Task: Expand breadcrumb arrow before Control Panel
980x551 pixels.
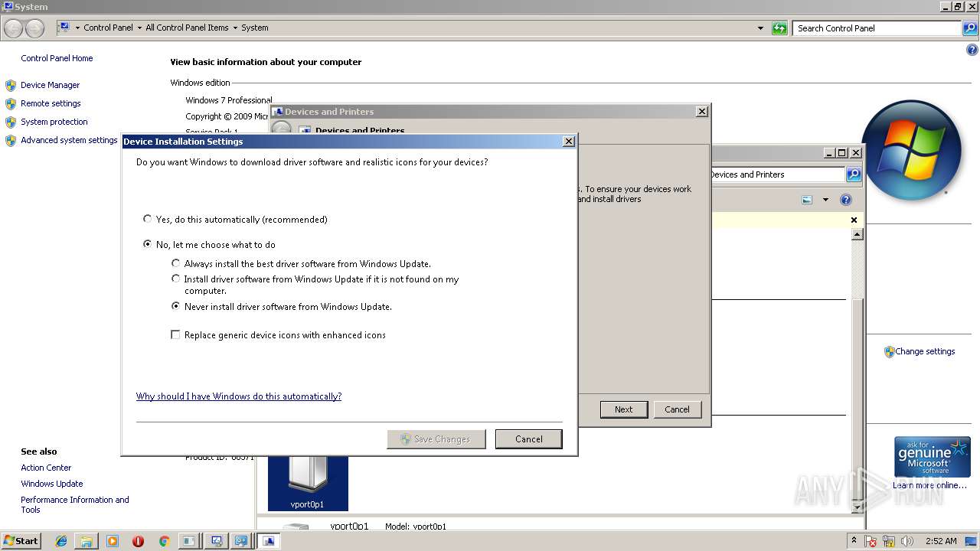Action: [77, 28]
